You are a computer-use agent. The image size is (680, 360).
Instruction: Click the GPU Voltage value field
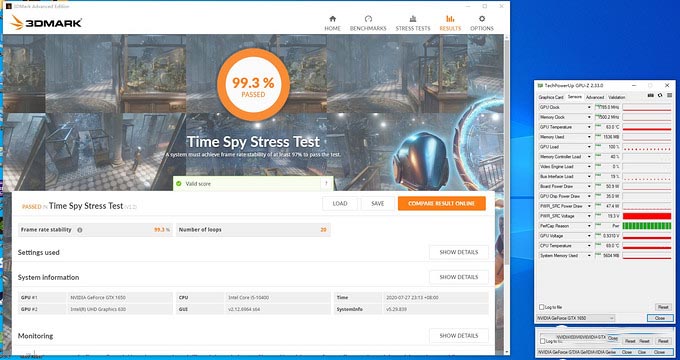pyautogui.click(x=608, y=236)
